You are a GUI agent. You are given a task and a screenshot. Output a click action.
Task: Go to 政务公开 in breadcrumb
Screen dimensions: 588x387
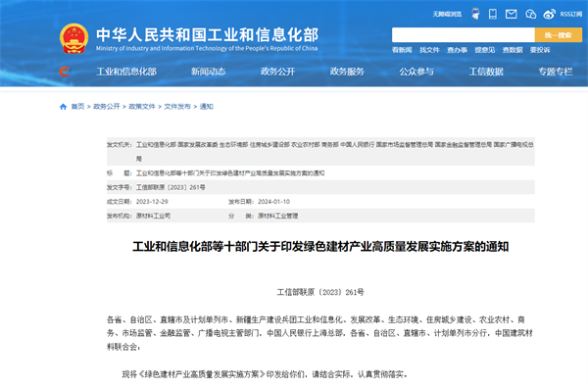point(107,107)
